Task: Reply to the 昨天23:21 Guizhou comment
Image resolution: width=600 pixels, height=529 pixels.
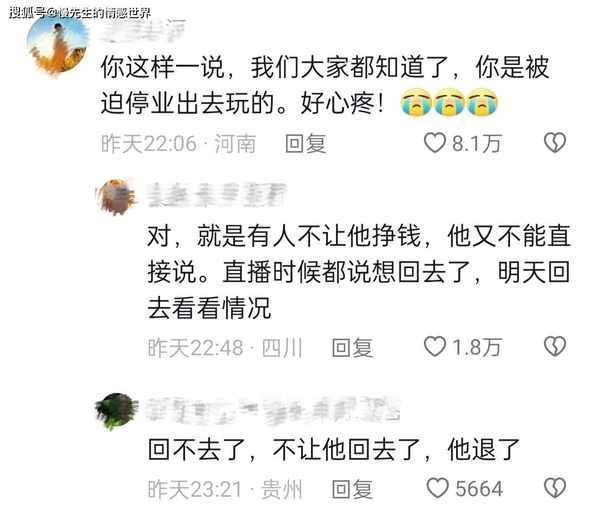Action: (x=352, y=489)
